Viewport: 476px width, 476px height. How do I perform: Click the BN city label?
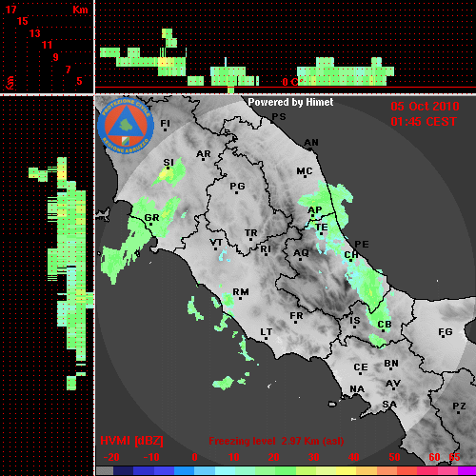(391, 364)
